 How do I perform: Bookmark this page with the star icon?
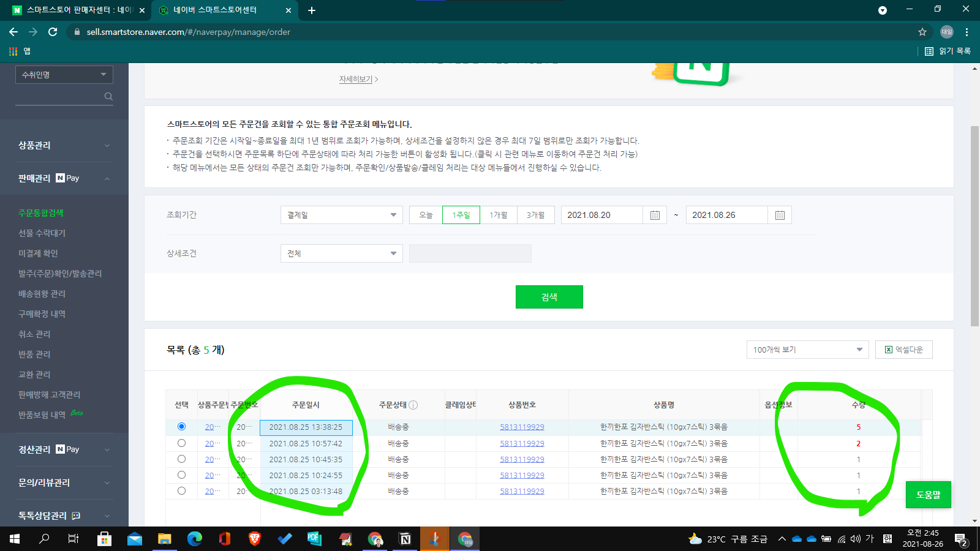coord(922,32)
